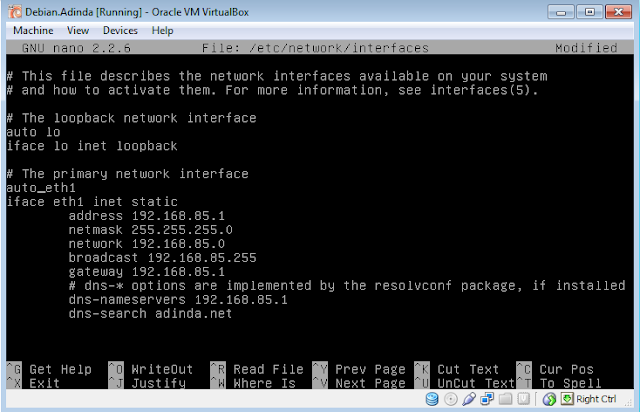Click the '# This file describes' comment line
The width and height of the screenshot is (640, 412).
coord(277,76)
